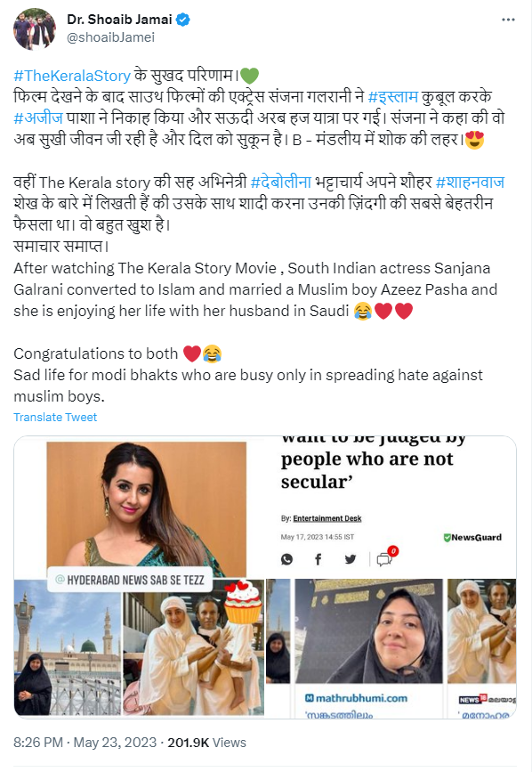Open the #शाहनवाज hashtag link

click(470, 183)
